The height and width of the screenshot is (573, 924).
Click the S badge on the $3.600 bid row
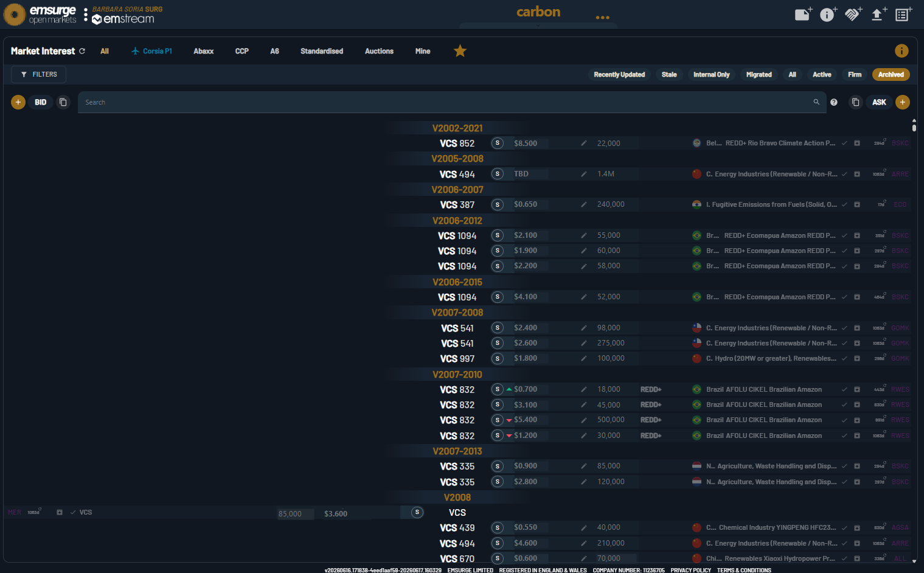tap(417, 512)
